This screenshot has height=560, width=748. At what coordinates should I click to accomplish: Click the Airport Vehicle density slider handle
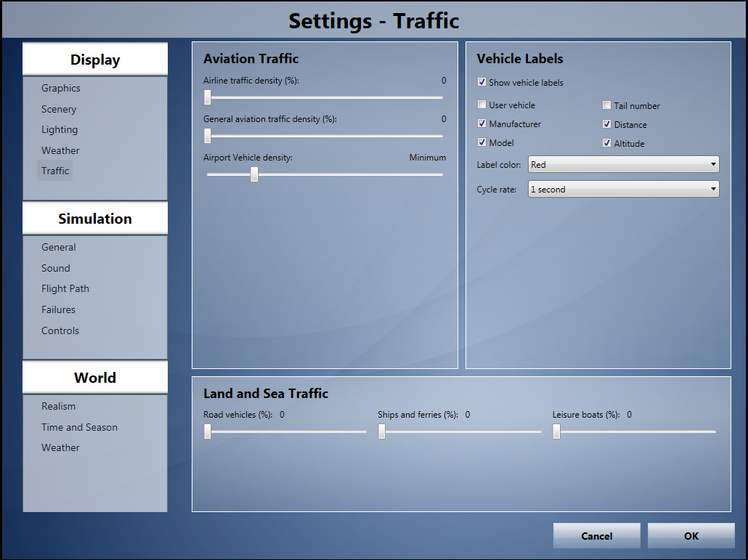254,174
